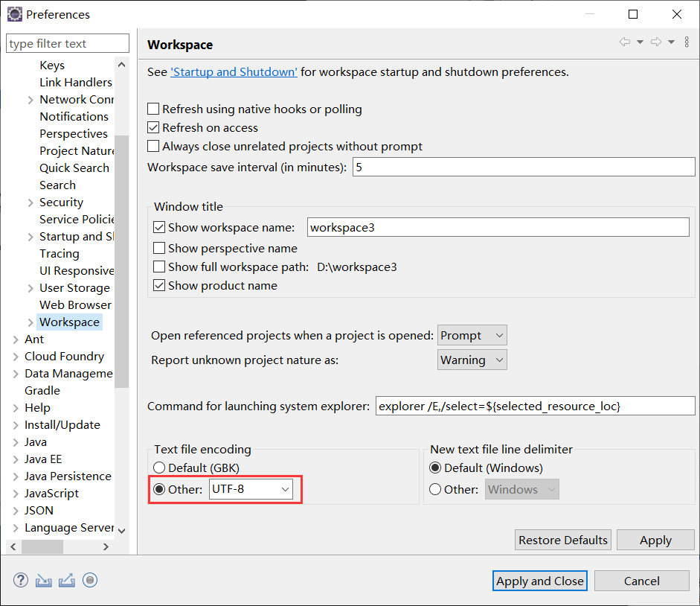Go back with the left arrow icon
The width and height of the screenshot is (700, 606).
click(x=625, y=42)
